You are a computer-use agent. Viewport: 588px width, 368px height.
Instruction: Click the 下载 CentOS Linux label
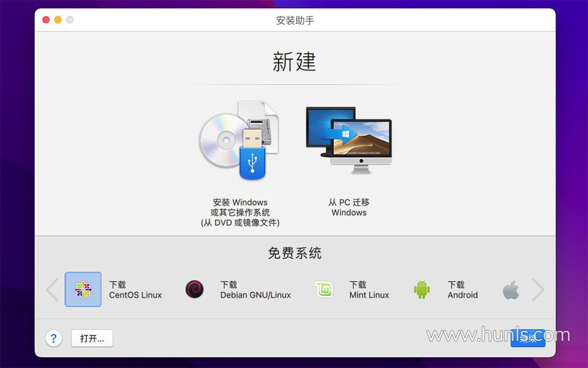(135, 290)
